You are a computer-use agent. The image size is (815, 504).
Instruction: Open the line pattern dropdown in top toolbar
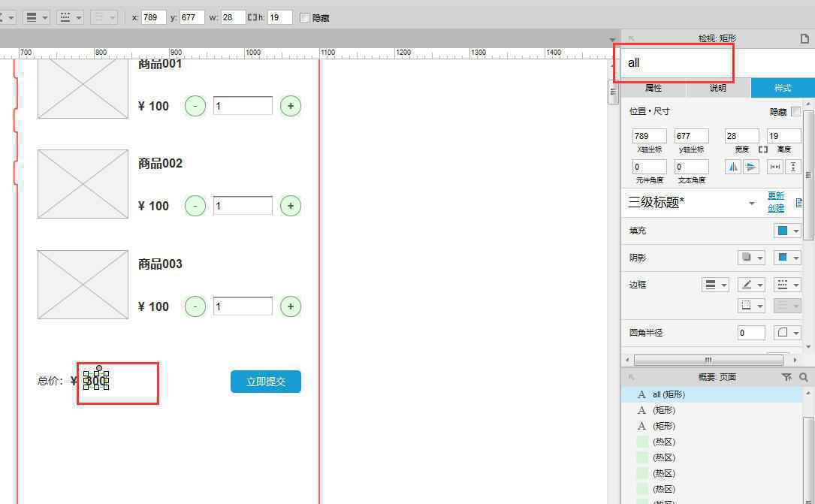70,18
